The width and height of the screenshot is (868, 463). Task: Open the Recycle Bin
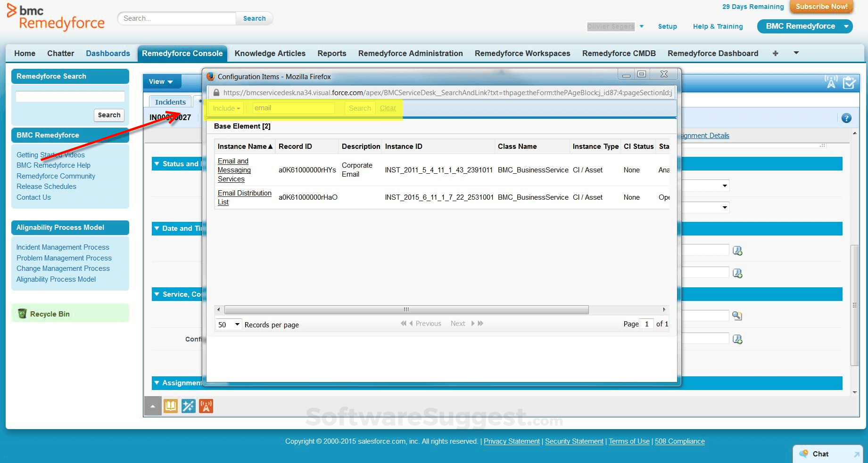[50, 314]
